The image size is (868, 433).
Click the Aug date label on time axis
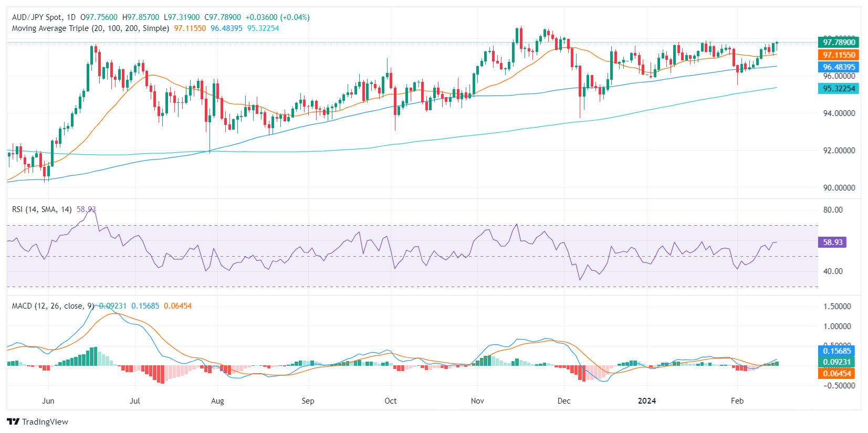(x=217, y=400)
